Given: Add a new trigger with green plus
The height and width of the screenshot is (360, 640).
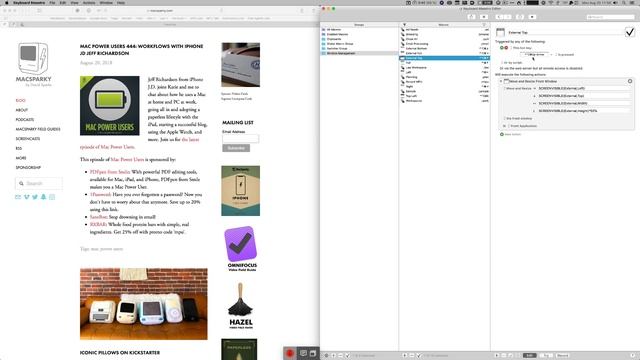Looking at the screenshot, I should [x=502, y=48].
